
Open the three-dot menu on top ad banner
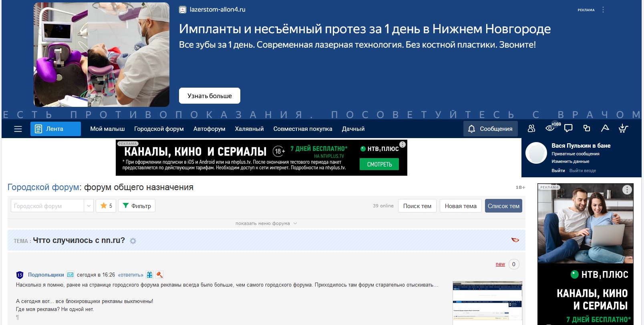[603, 10]
